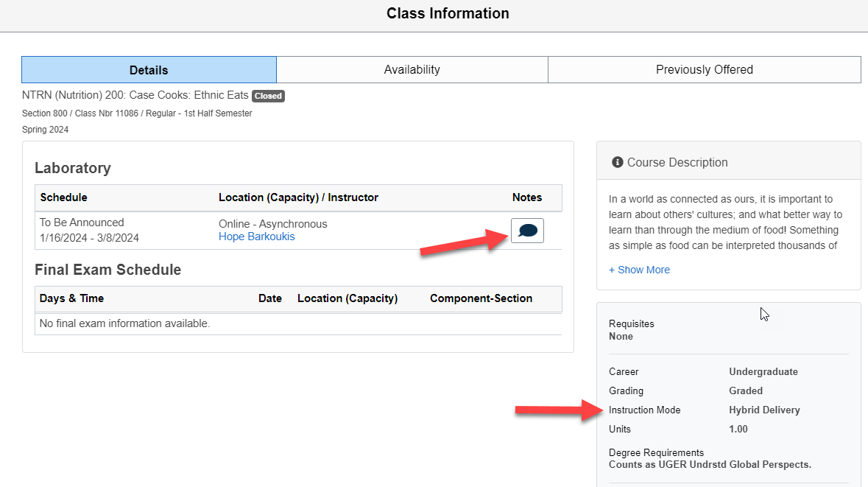Open instructor page for Hope Barkoukis
The width and height of the screenshot is (868, 487).
pyautogui.click(x=256, y=237)
